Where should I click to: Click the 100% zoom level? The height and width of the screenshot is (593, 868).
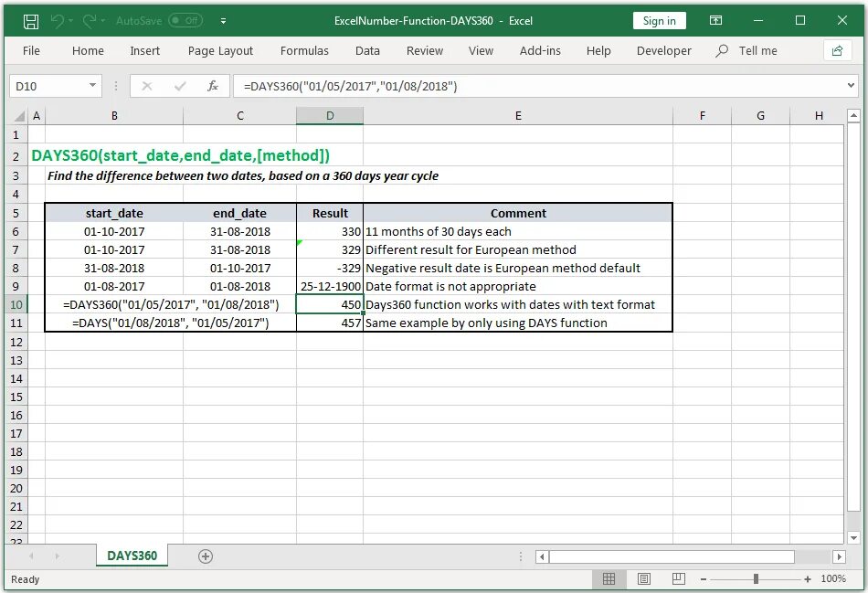tap(833, 578)
